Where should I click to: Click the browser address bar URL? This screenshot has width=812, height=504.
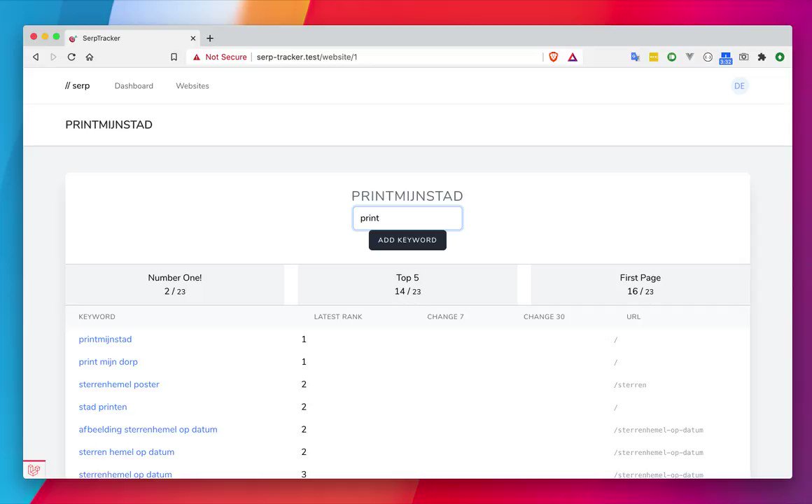tap(307, 57)
